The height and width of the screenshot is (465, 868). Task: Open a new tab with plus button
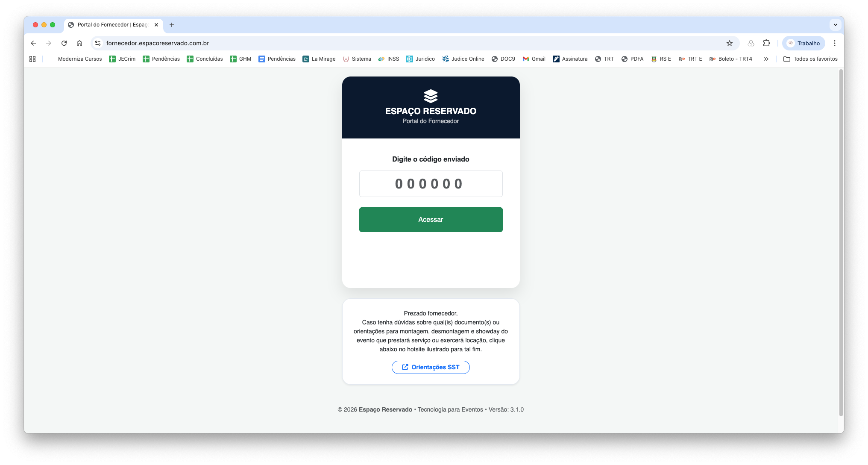click(172, 25)
